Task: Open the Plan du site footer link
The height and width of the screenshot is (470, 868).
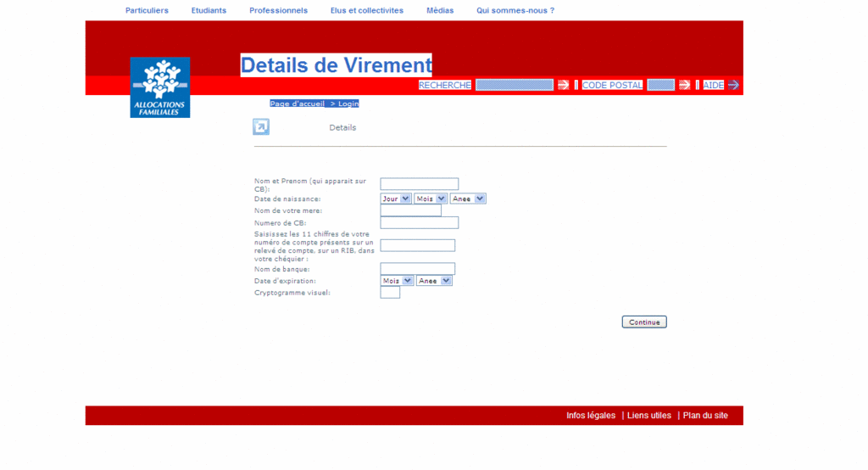Action: click(x=705, y=415)
